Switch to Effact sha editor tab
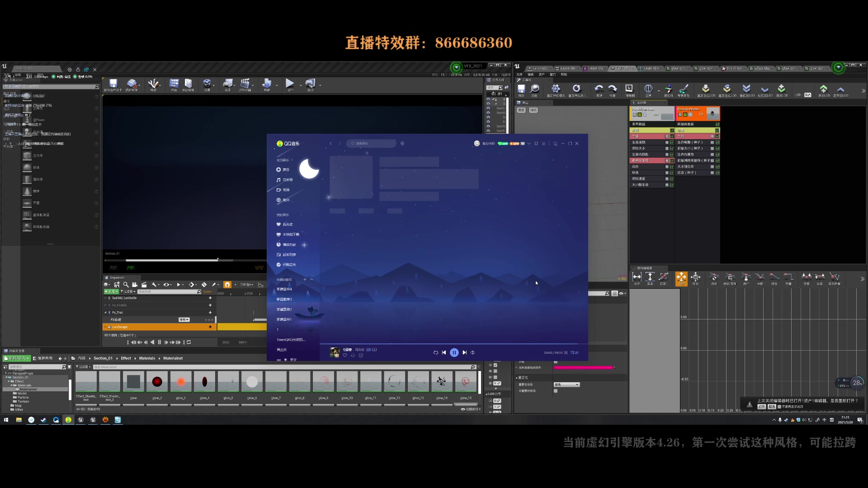The width and height of the screenshot is (868, 488). [761, 69]
